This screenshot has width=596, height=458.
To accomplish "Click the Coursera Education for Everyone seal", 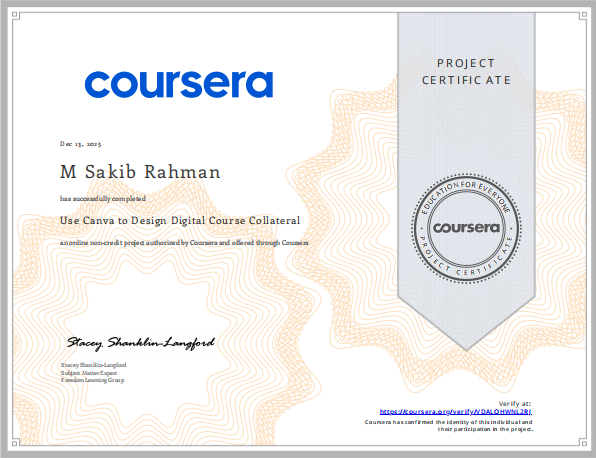I will [x=466, y=228].
